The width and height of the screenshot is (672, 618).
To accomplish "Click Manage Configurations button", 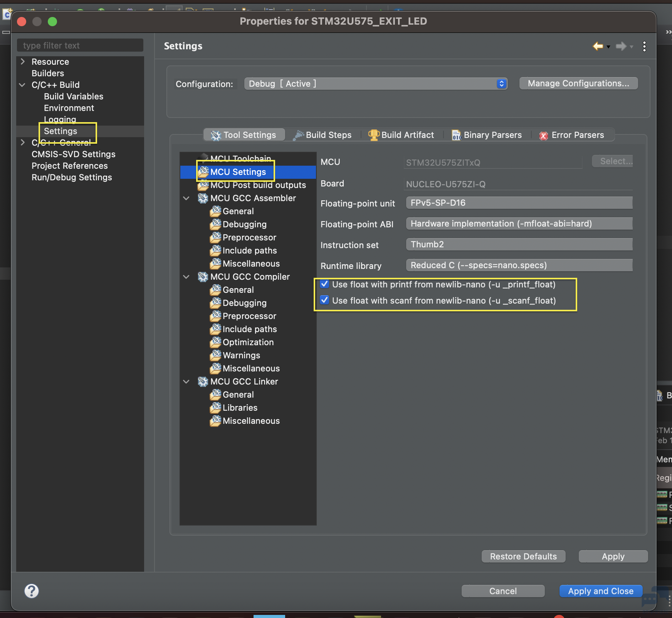I will click(x=578, y=83).
